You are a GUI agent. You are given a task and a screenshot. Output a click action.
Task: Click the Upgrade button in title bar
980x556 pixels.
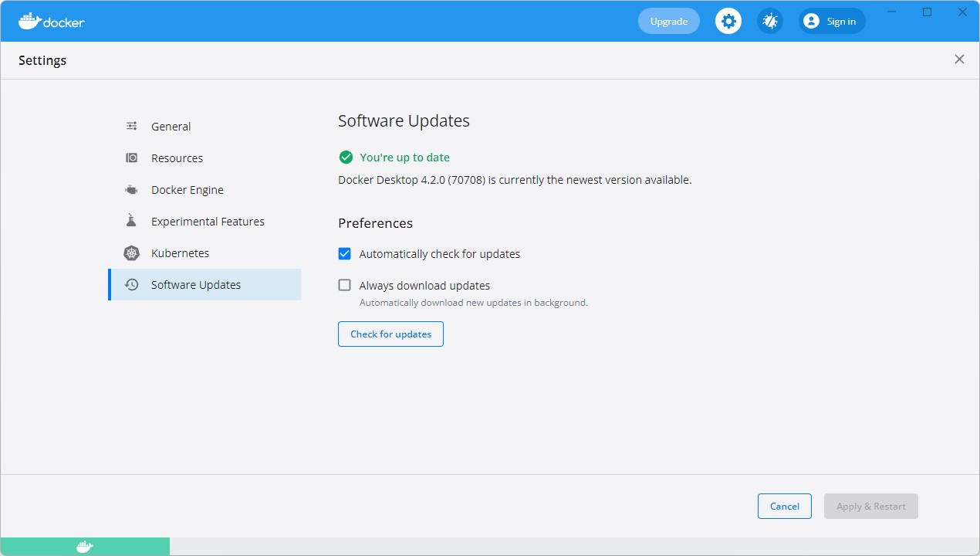point(668,21)
